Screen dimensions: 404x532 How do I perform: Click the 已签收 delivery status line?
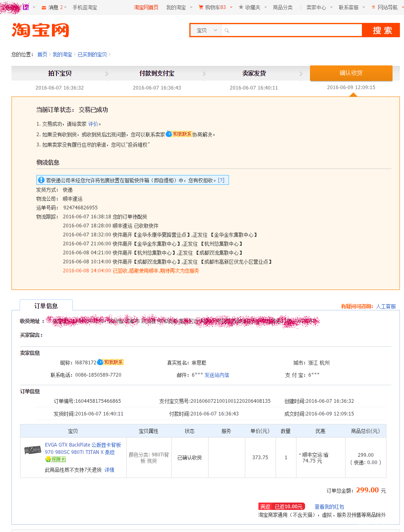click(x=131, y=271)
